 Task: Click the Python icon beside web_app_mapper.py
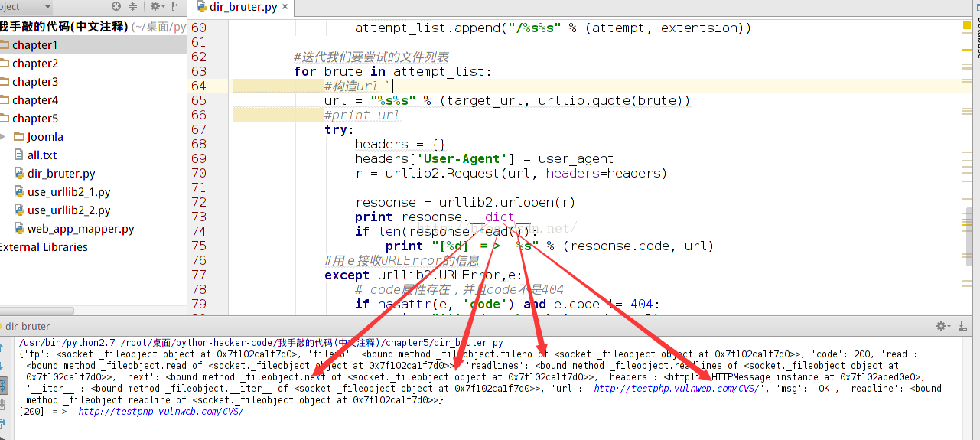[x=19, y=229]
